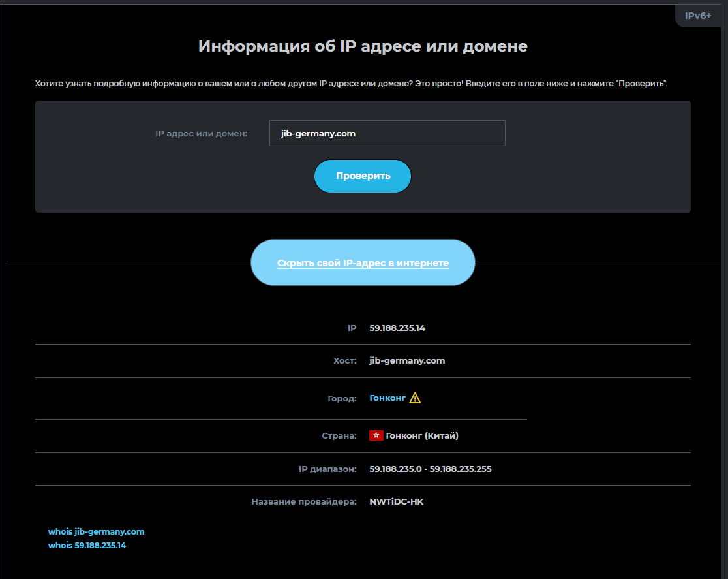
Task: Click the Название провайдера label
Action: coord(304,501)
